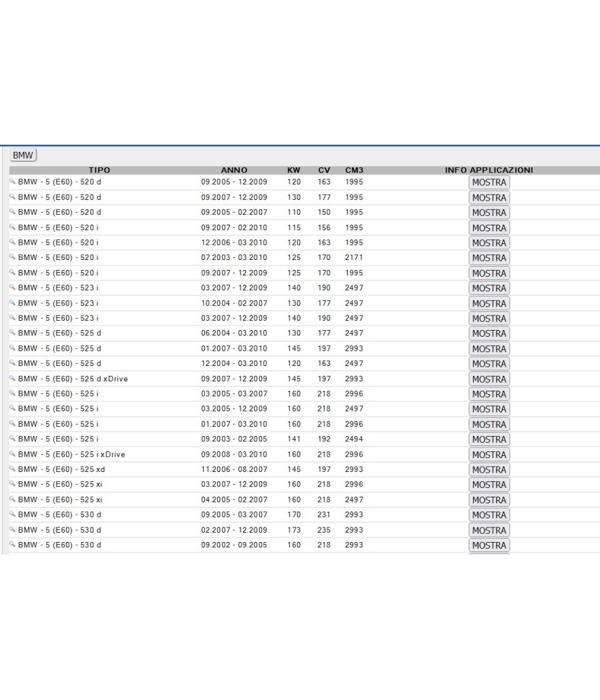Click KW value '173'
The height and width of the screenshot is (700, 600).
294,530
